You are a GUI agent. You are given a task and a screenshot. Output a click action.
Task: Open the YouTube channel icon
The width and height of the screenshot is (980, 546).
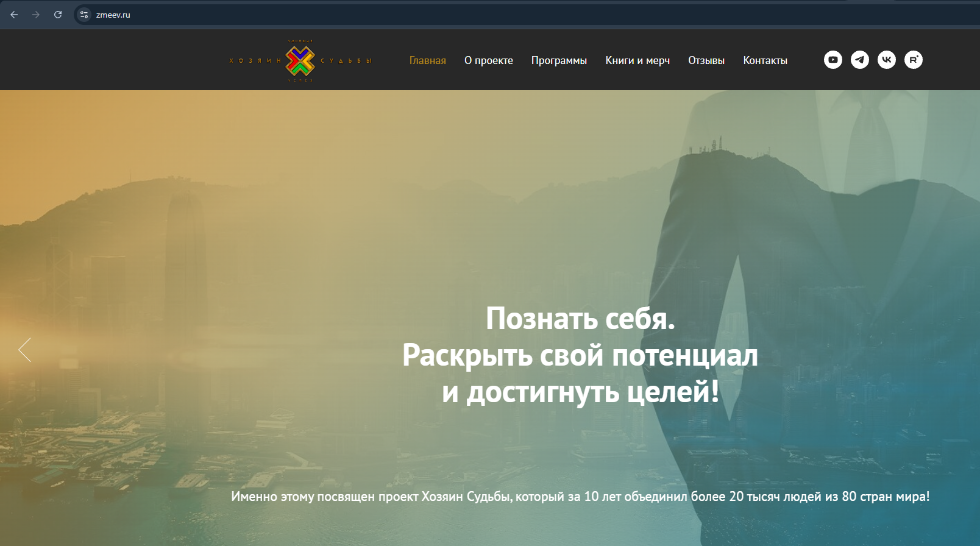click(833, 60)
